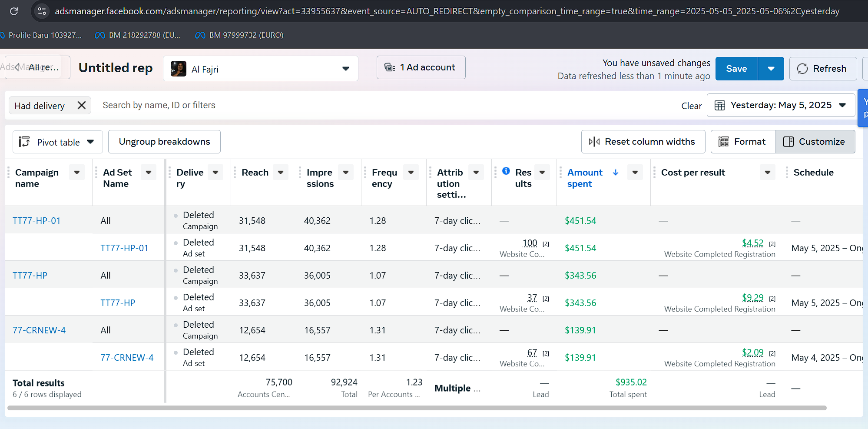
Task: Open the BM 218292788 bookmark
Action: point(138,35)
